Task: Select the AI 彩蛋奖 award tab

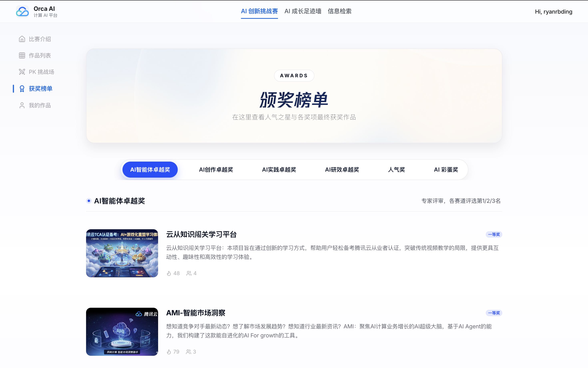Action: (x=446, y=170)
